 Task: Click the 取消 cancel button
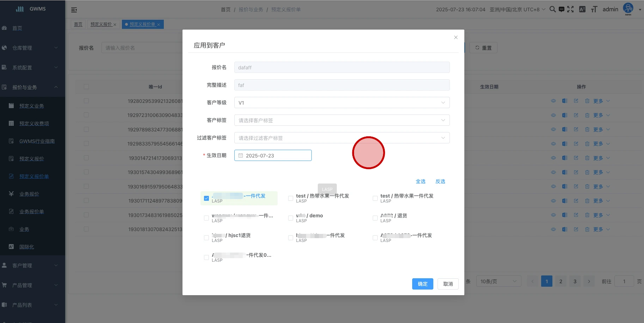coord(448,284)
